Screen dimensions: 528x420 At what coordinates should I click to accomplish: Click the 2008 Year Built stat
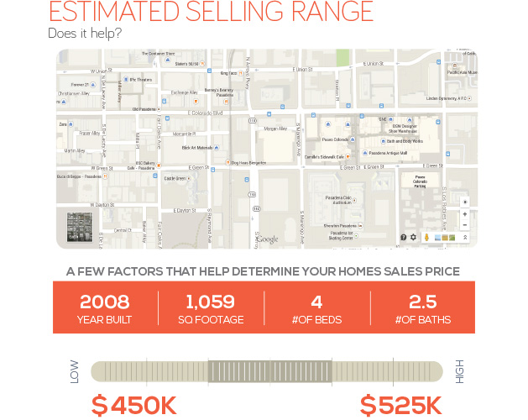click(105, 308)
